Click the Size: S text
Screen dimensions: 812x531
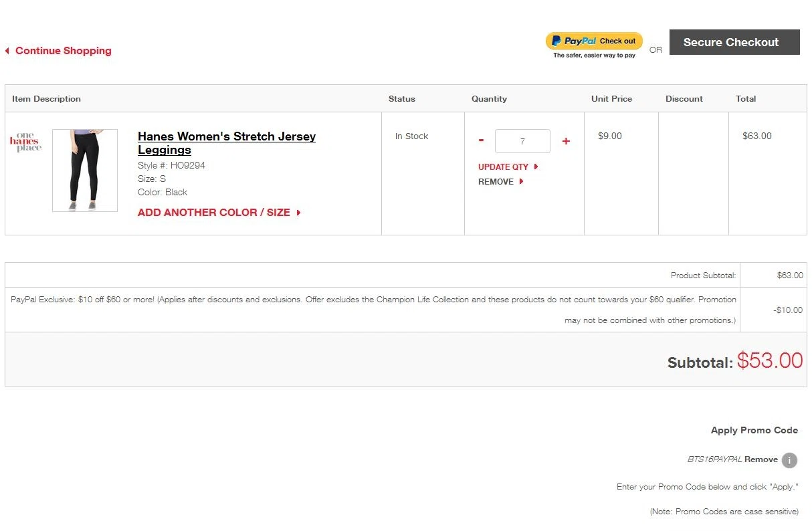point(152,179)
